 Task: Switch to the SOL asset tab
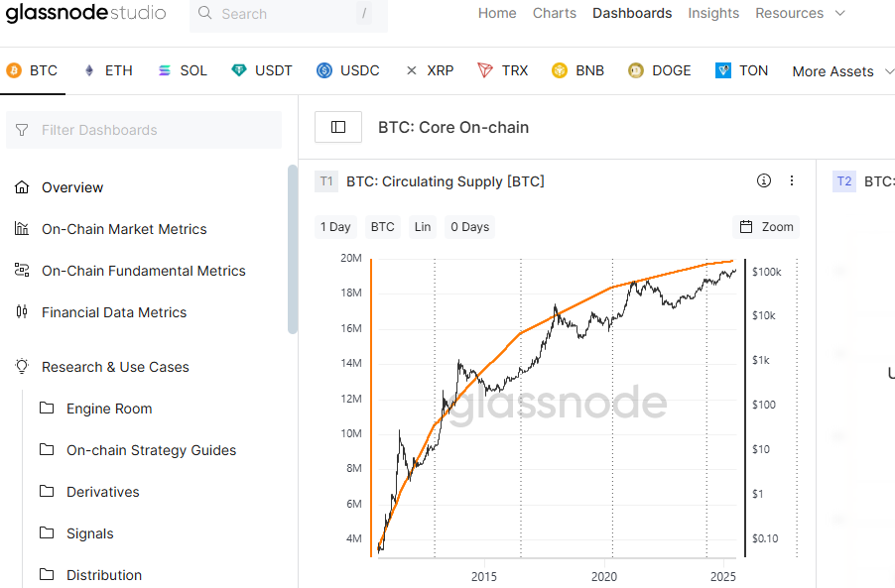tap(183, 70)
